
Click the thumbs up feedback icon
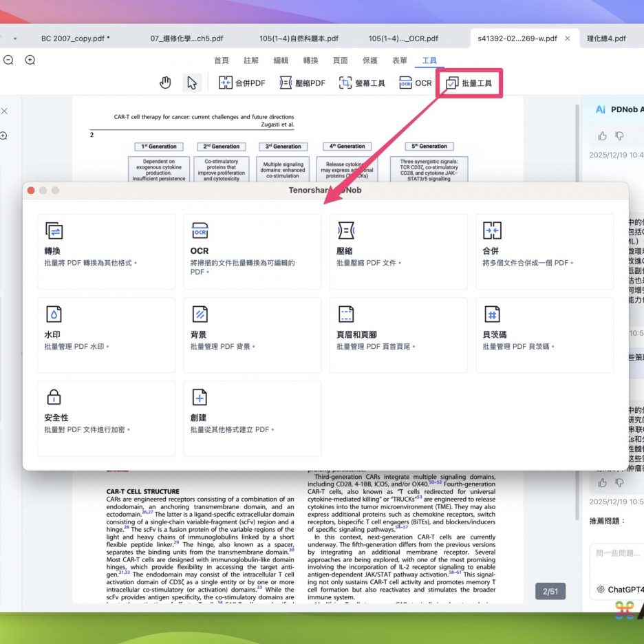(x=603, y=136)
